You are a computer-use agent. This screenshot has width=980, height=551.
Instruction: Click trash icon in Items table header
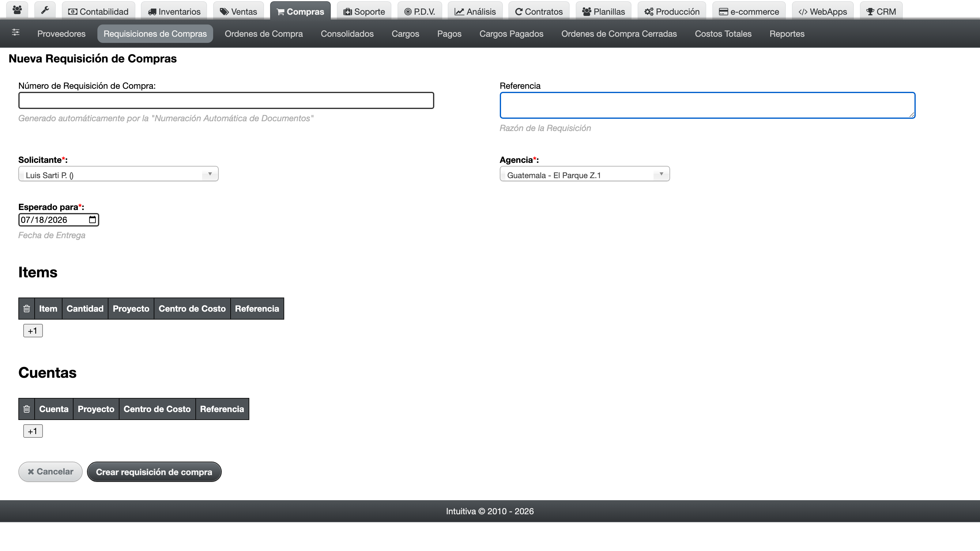click(x=27, y=308)
